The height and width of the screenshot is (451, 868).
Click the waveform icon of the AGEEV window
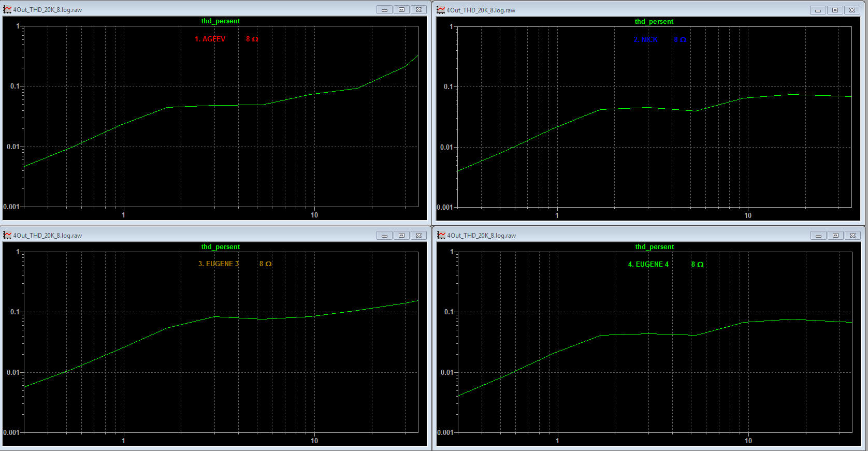[x=7, y=9]
